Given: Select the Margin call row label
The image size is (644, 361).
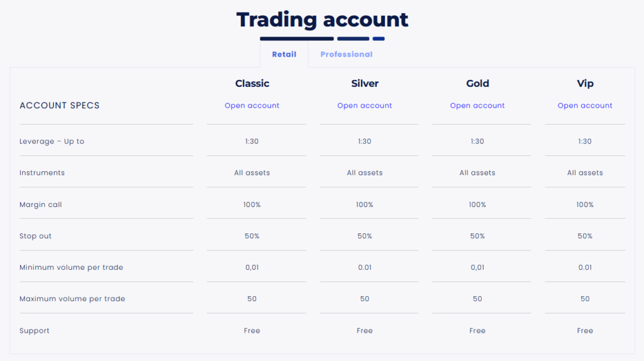Looking at the screenshot, I should [41, 205].
